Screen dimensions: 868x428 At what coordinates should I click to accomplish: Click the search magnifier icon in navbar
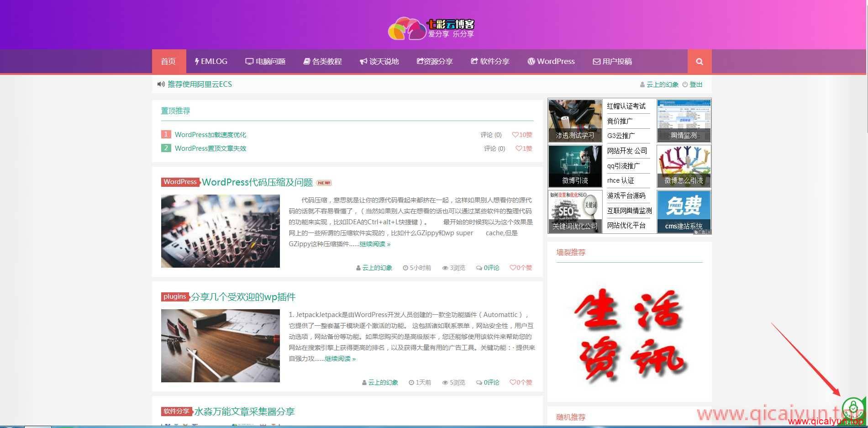point(699,62)
